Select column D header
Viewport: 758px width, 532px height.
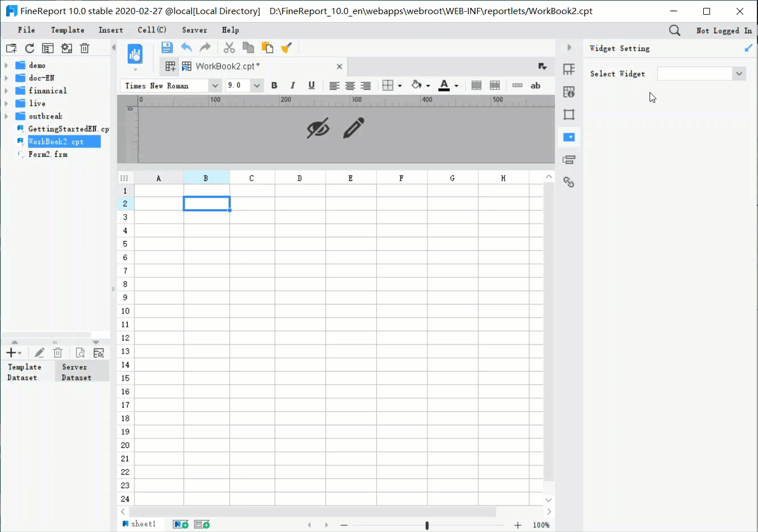(300, 178)
